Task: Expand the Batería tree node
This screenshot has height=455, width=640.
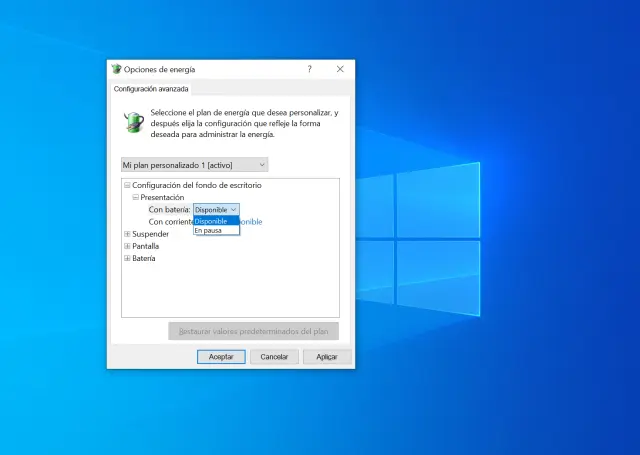Action: coord(127,258)
